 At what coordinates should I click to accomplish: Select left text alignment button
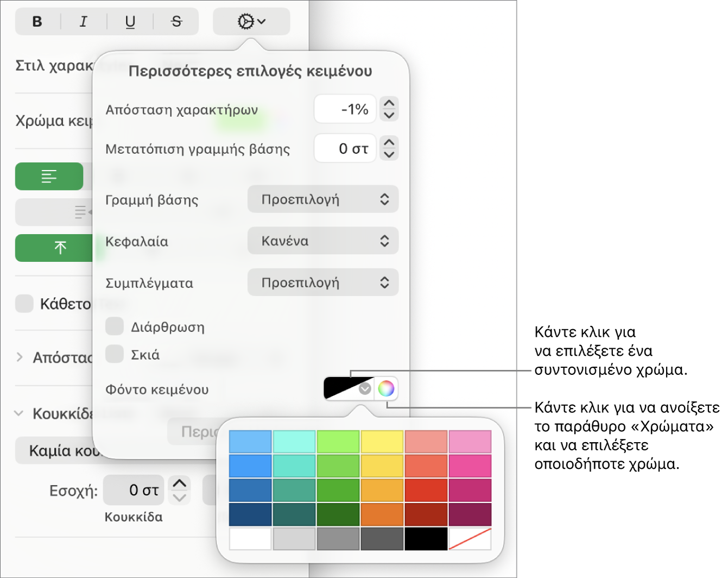coord(49,177)
